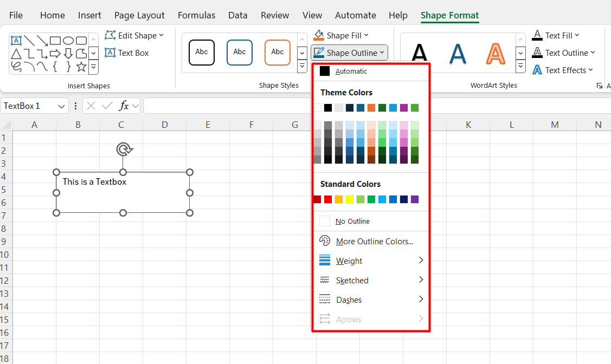Choose the 5-point Star shape
Screen dimensions: 611x364
point(81,67)
